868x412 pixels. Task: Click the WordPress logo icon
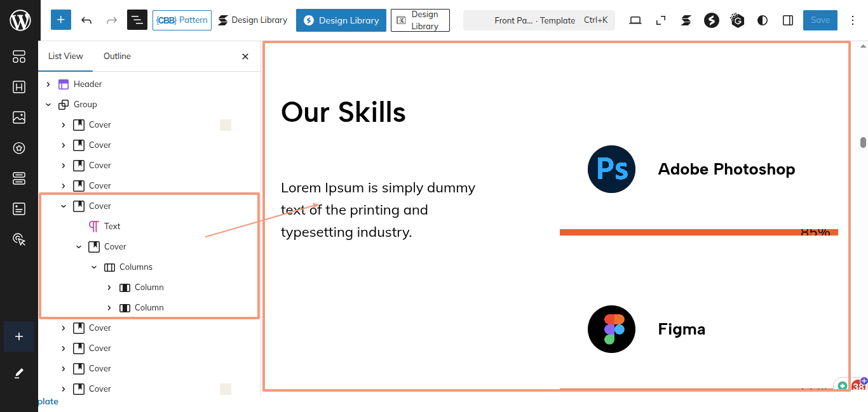click(x=20, y=20)
